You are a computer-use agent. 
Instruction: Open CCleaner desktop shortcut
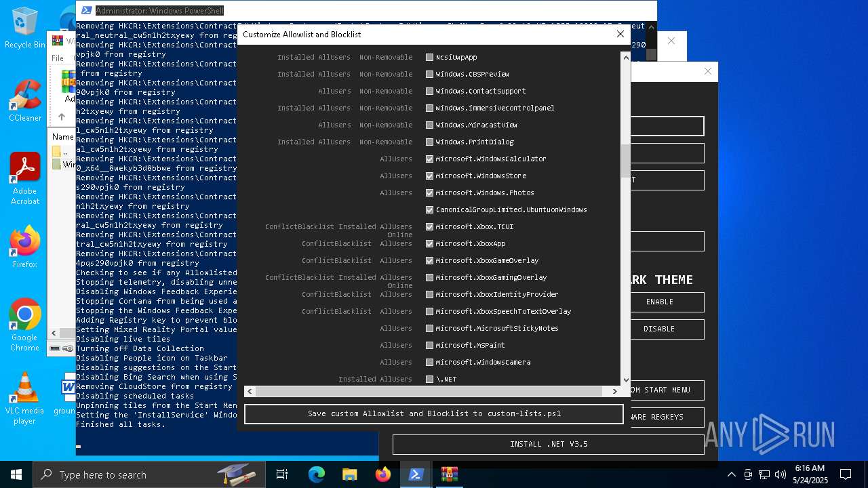(24, 100)
